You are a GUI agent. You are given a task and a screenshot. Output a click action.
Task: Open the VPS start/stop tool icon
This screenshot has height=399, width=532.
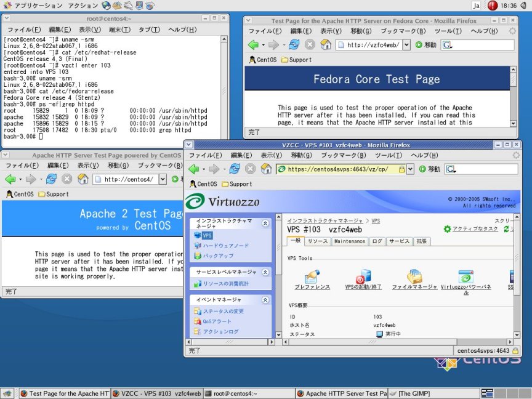pyautogui.click(x=363, y=276)
